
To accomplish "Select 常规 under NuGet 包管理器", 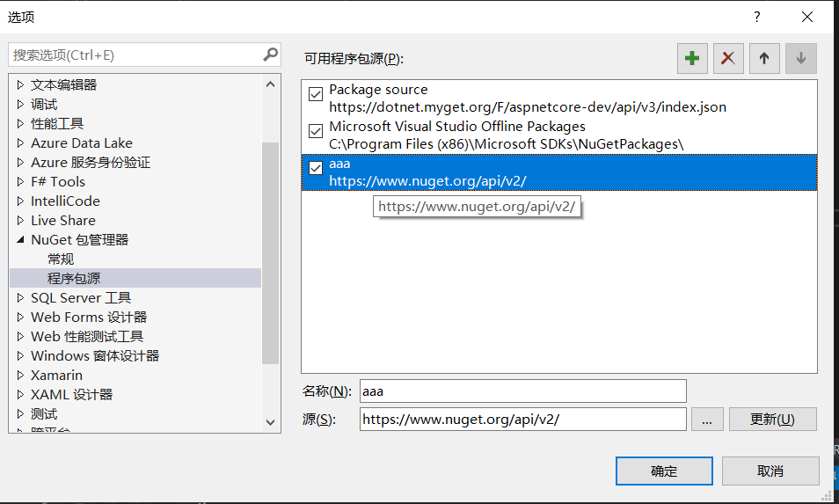I will [x=61, y=259].
